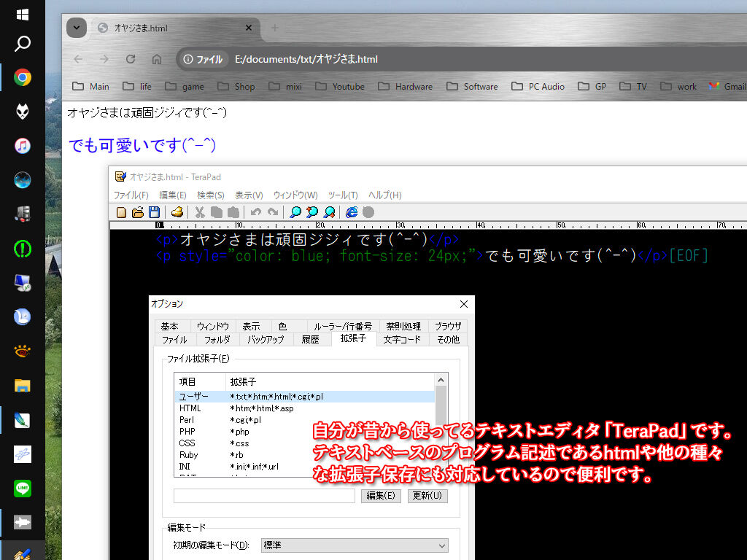Switch to the 文字コード tab in Options

pyautogui.click(x=402, y=339)
